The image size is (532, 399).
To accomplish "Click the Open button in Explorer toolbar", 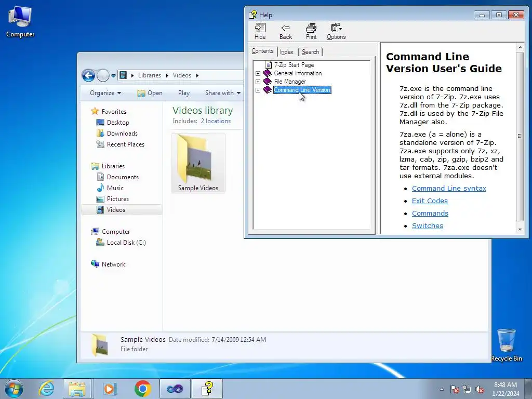I will click(x=150, y=93).
